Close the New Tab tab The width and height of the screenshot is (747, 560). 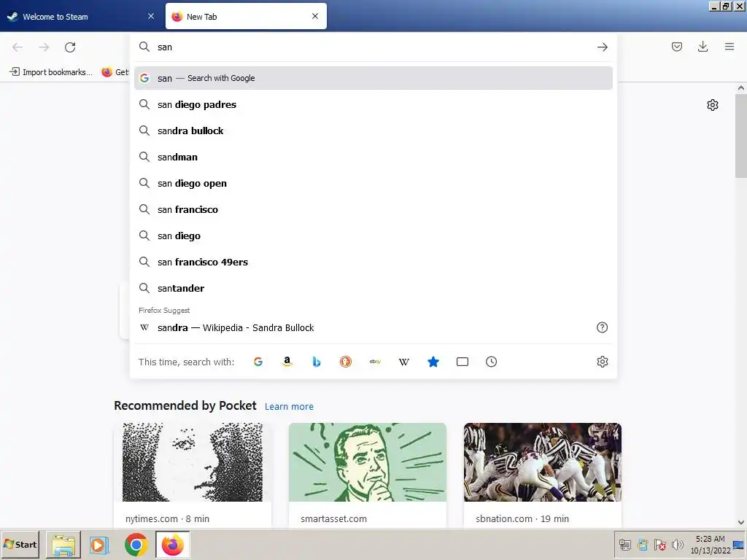pos(315,16)
